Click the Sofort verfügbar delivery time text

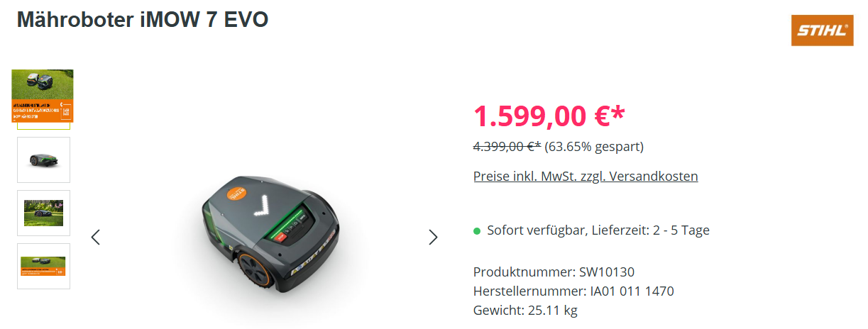click(x=598, y=230)
